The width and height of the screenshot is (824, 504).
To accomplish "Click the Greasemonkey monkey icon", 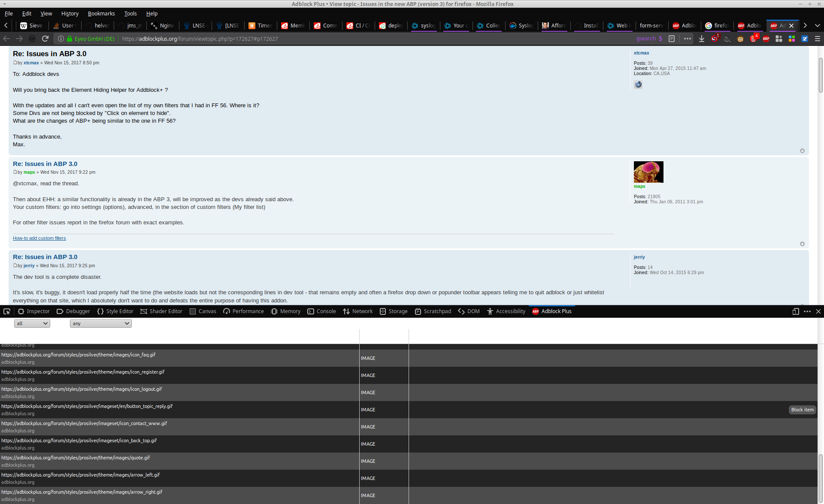I will click(x=740, y=39).
